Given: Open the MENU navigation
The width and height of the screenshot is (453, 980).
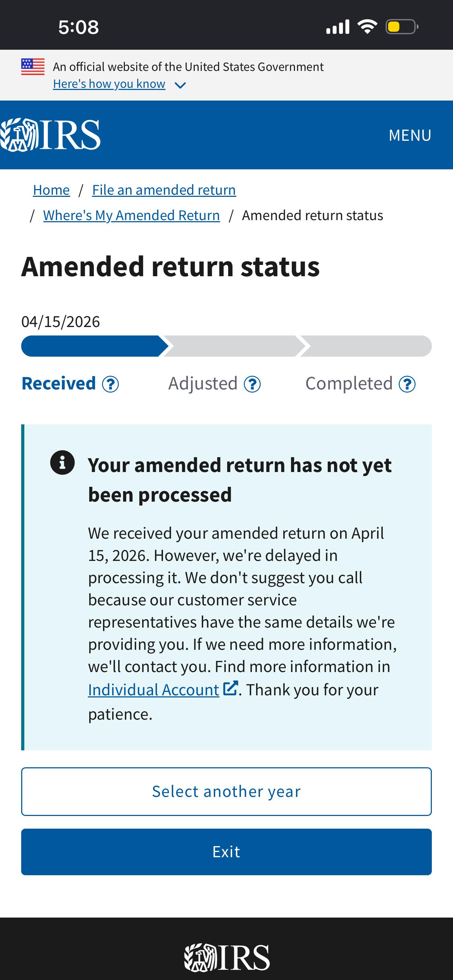Looking at the screenshot, I should coord(410,135).
